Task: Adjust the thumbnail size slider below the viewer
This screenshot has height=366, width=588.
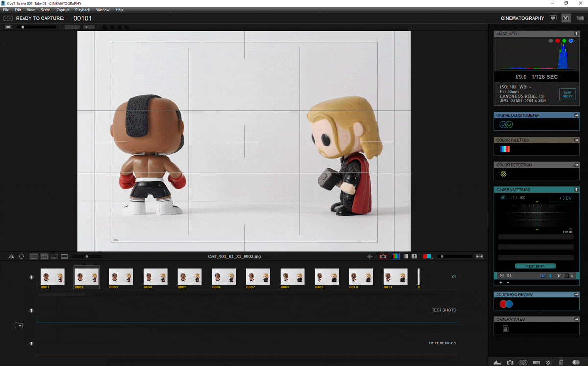Action: tap(87, 256)
